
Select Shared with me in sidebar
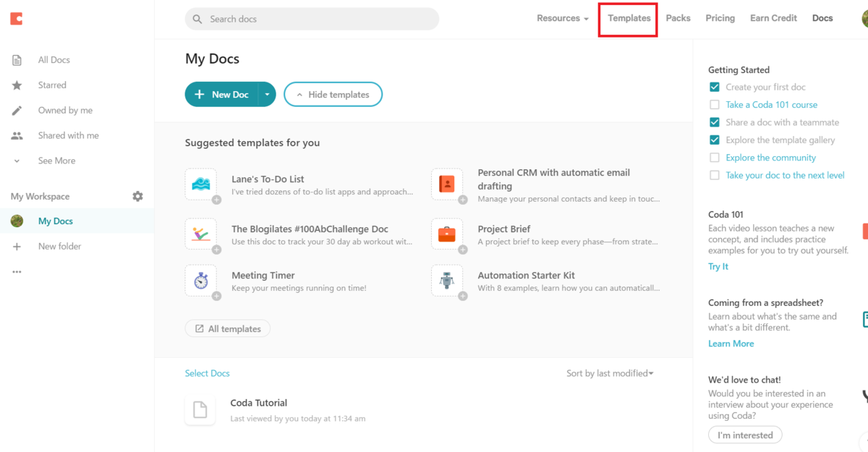(69, 136)
